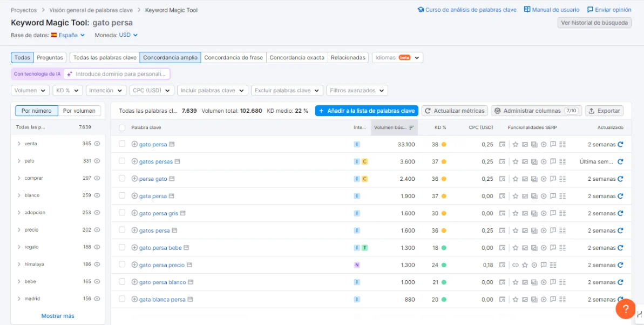
Task: Check the box for gata blanca persa row
Action: (x=122, y=300)
